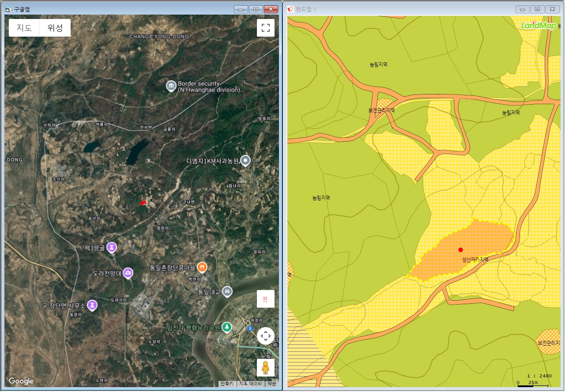Click the 지도 데이터 link
The width and height of the screenshot is (565, 392).
(251, 384)
